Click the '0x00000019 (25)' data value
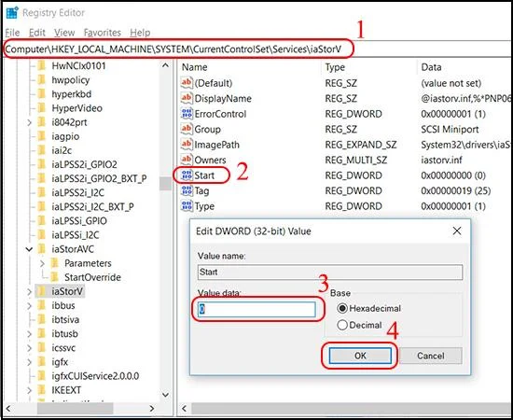Screen dimensions: 513x420 (x=456, y=190)
